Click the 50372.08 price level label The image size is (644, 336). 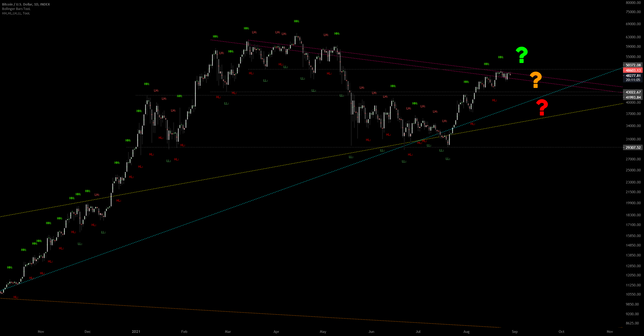633,65
